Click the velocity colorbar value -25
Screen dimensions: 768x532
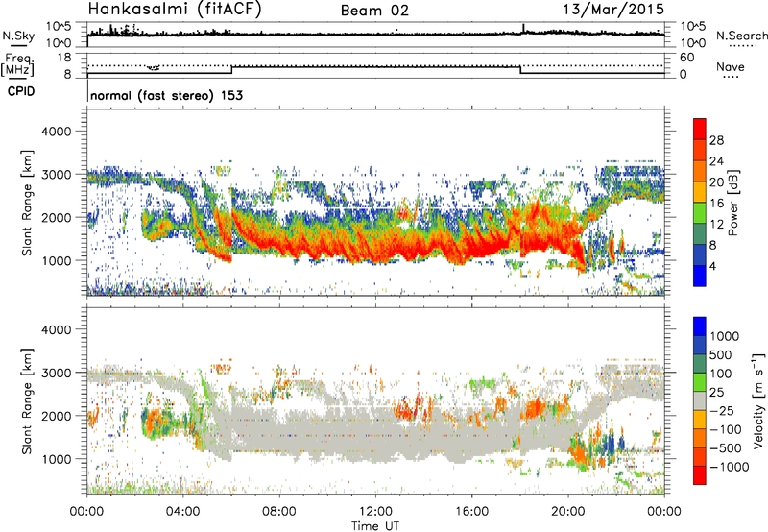point(722,410)
